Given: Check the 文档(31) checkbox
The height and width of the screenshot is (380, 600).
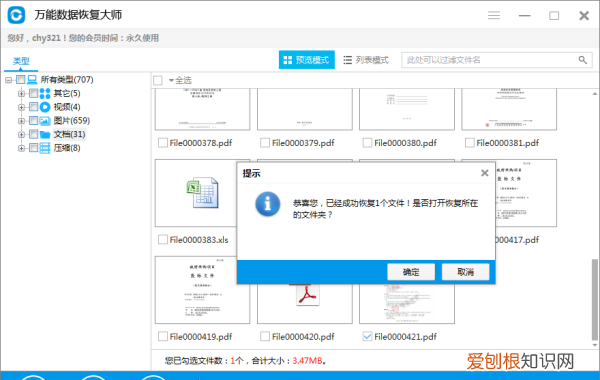Looking at the screenshot, I should coord(33,134).
